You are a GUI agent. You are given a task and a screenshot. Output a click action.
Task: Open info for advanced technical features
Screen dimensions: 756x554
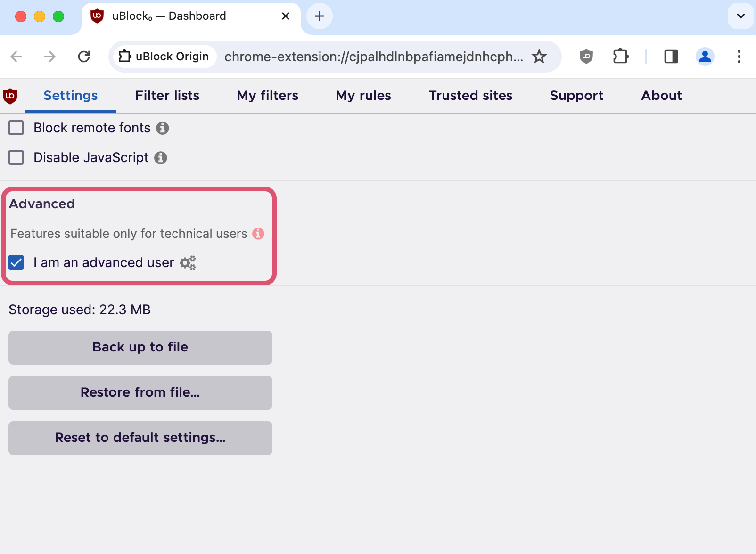click(x=258, y=234)
